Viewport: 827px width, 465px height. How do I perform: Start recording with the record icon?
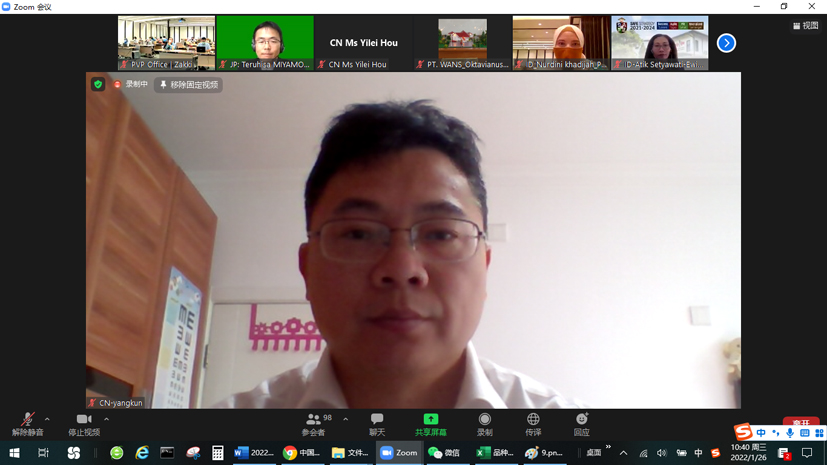click(x=485, y=424)
